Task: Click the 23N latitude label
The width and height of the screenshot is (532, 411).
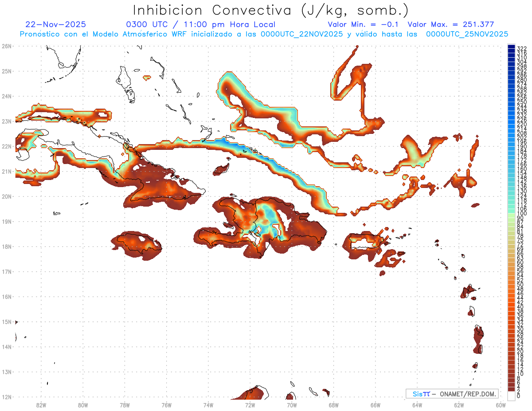Action: click(6, 121)
